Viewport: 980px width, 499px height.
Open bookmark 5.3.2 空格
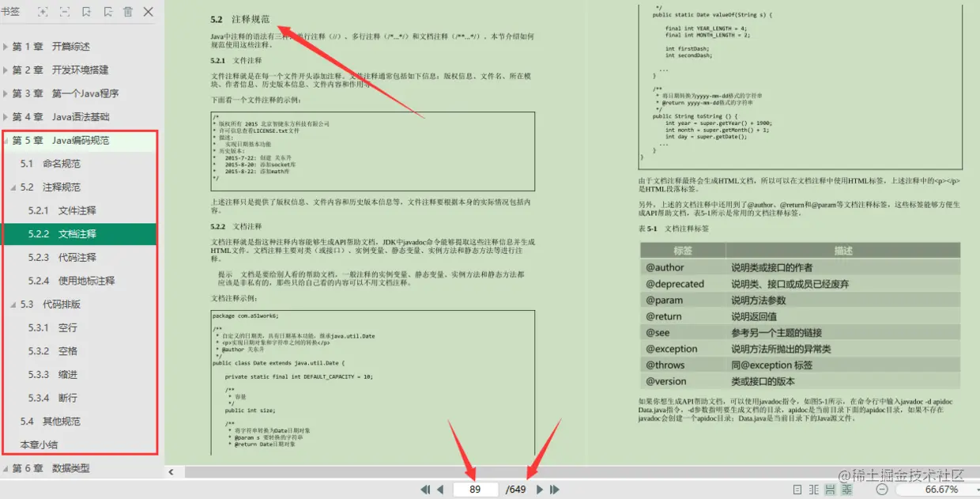(x=53, y=351)
